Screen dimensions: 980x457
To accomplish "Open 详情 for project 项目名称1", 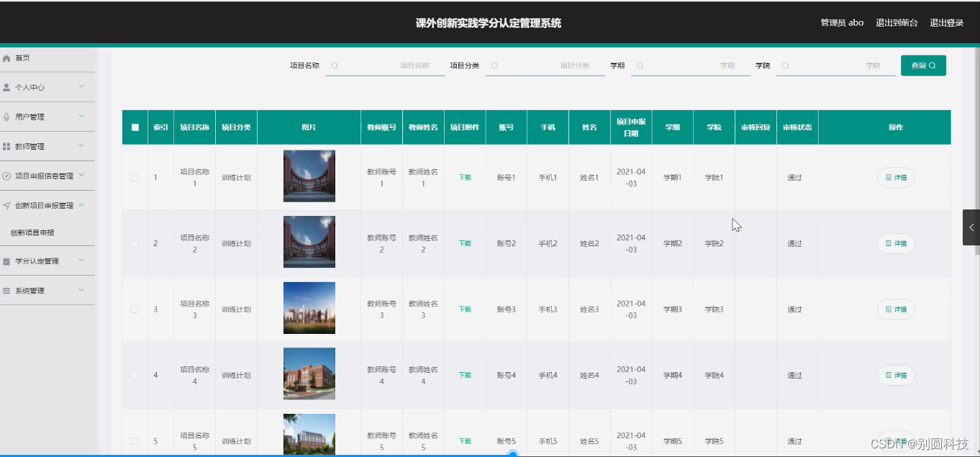I will pos(895,177).
